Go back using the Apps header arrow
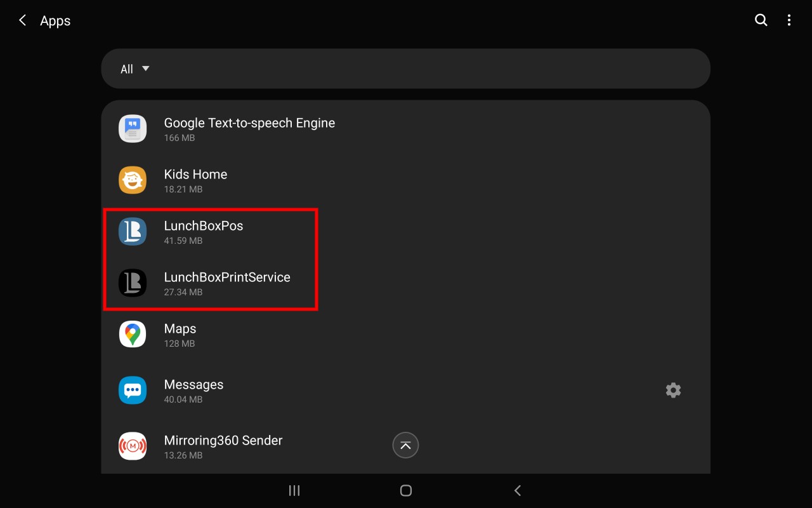The width and height of the screenshot is (812, 508). point(22,20)
